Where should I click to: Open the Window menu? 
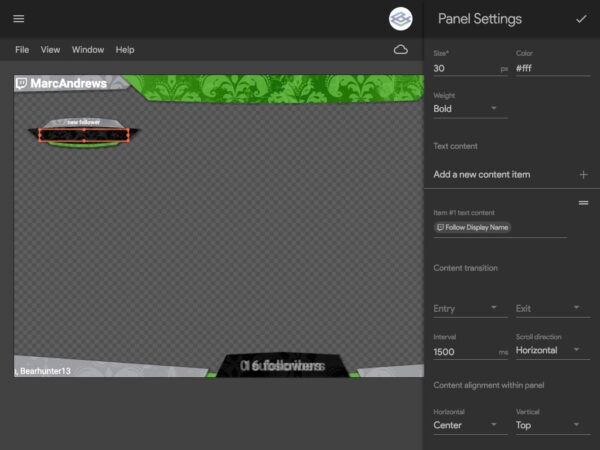coord(88,50)
